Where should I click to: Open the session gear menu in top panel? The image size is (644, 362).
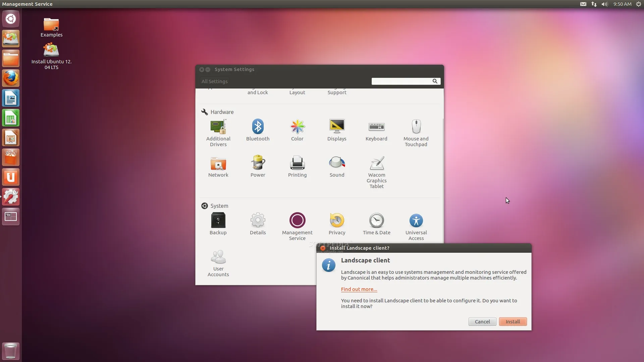click(x=639, y=4)
